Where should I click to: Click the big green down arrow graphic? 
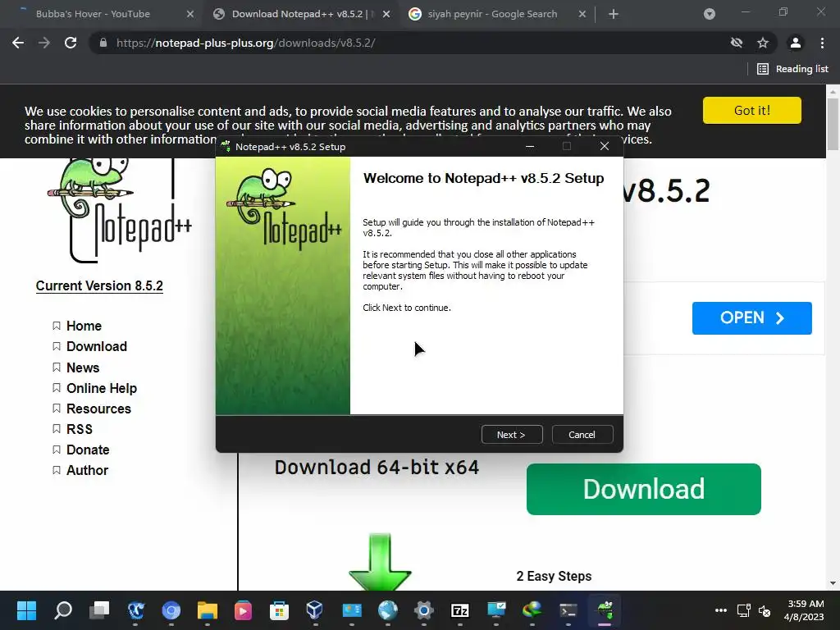[x=380, y=561]
